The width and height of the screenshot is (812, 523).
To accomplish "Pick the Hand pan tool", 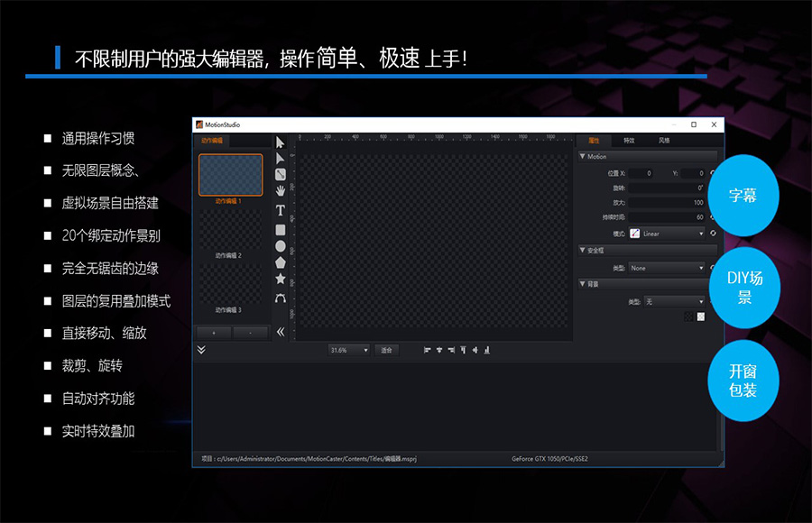I will [x=281, y=191].
